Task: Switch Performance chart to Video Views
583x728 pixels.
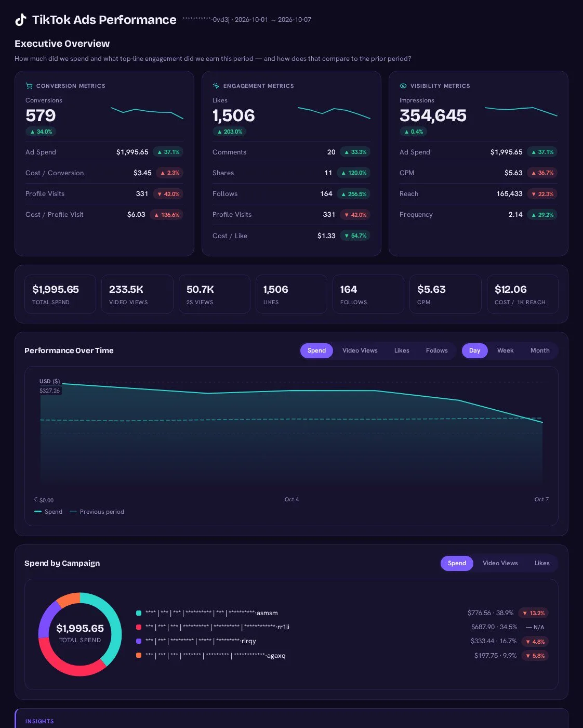Action: [x=360, y=350]
